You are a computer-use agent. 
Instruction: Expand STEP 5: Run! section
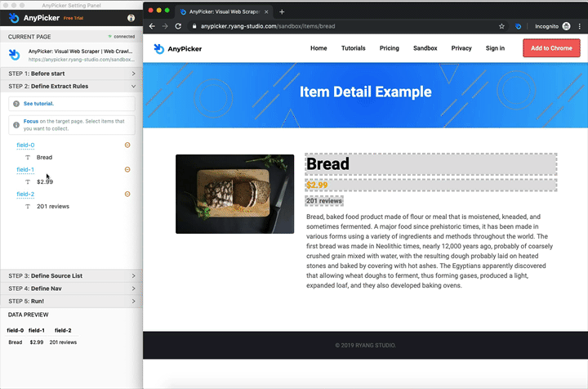click(x=71, y=302)
